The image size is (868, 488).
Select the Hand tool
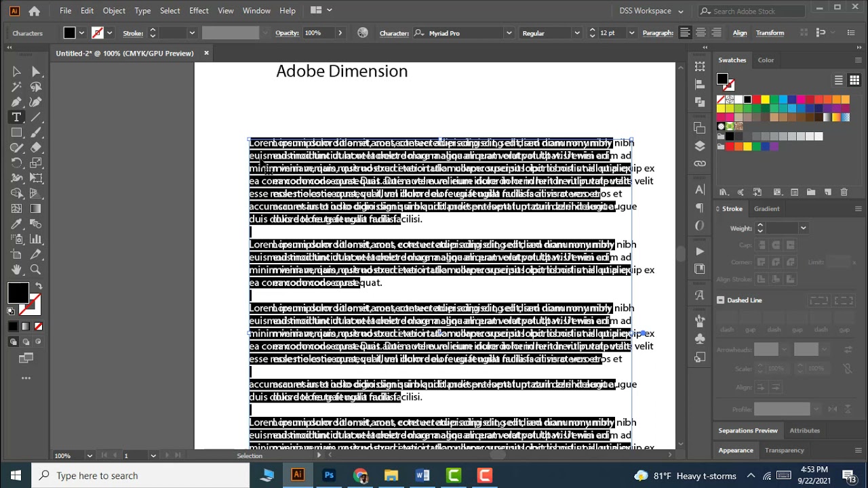16,270
